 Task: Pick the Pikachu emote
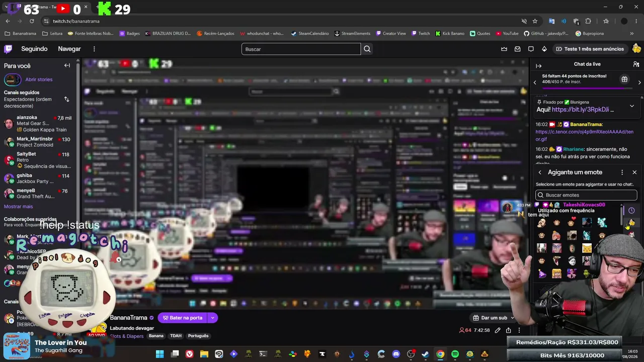tap(587, 248)
